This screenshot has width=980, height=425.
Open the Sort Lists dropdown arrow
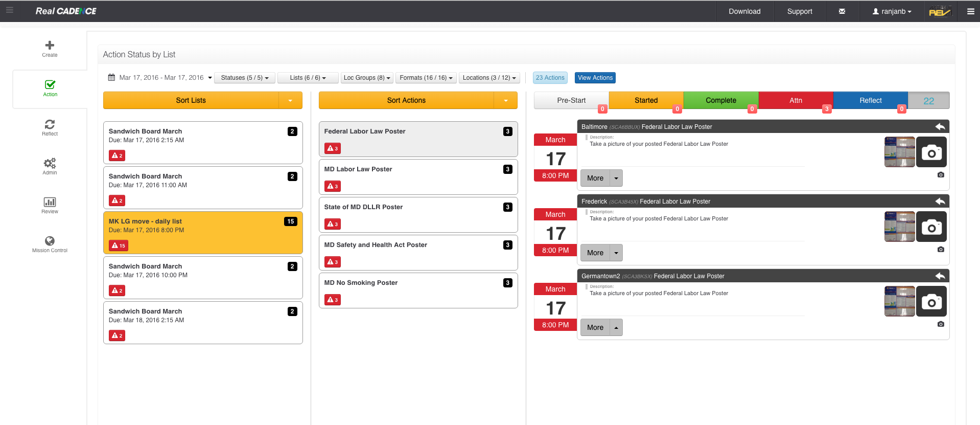[x=290, y=101]
